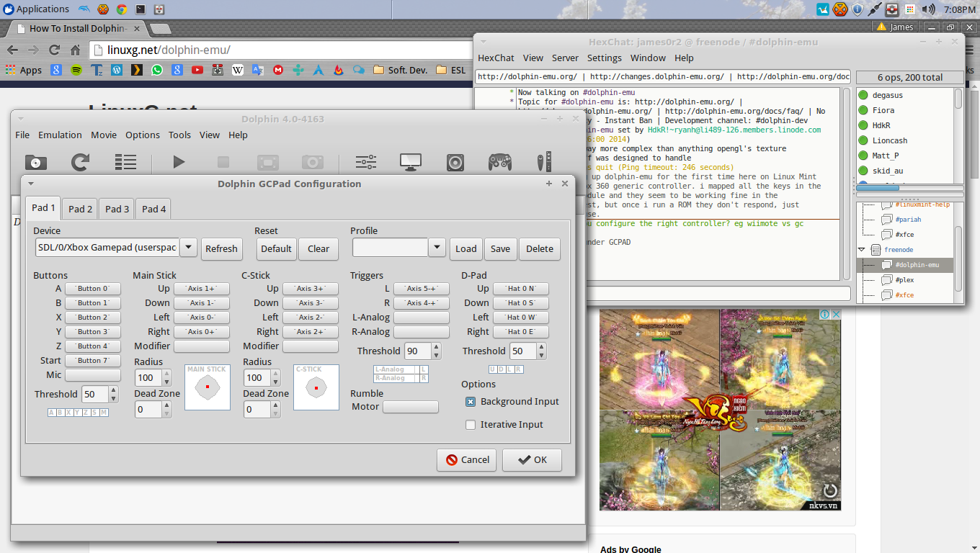The image size is (980, 553).
Task: Click the volume icon in system tray
Action: (928, 9)
